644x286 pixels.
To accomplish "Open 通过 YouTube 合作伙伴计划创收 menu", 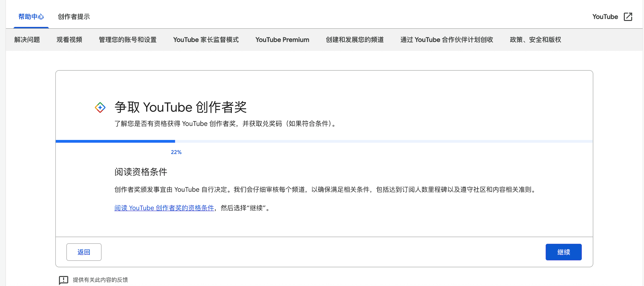I will (x=447, y=39).
